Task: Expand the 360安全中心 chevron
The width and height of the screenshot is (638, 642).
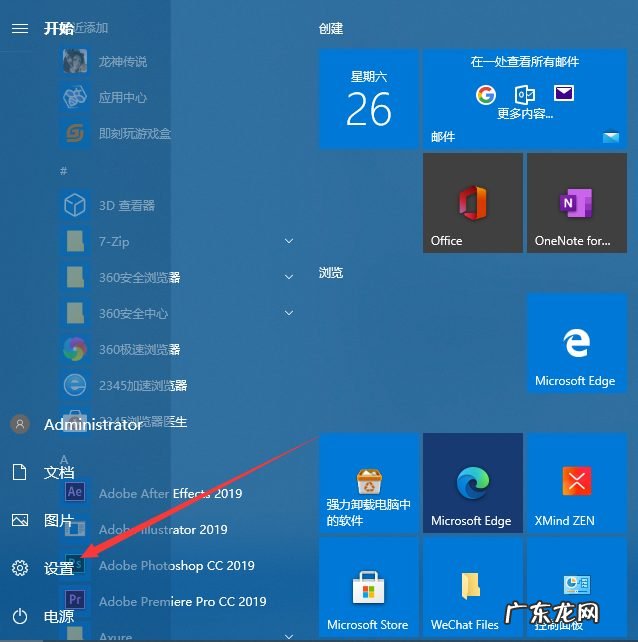Action: click(x=289, y=313)
